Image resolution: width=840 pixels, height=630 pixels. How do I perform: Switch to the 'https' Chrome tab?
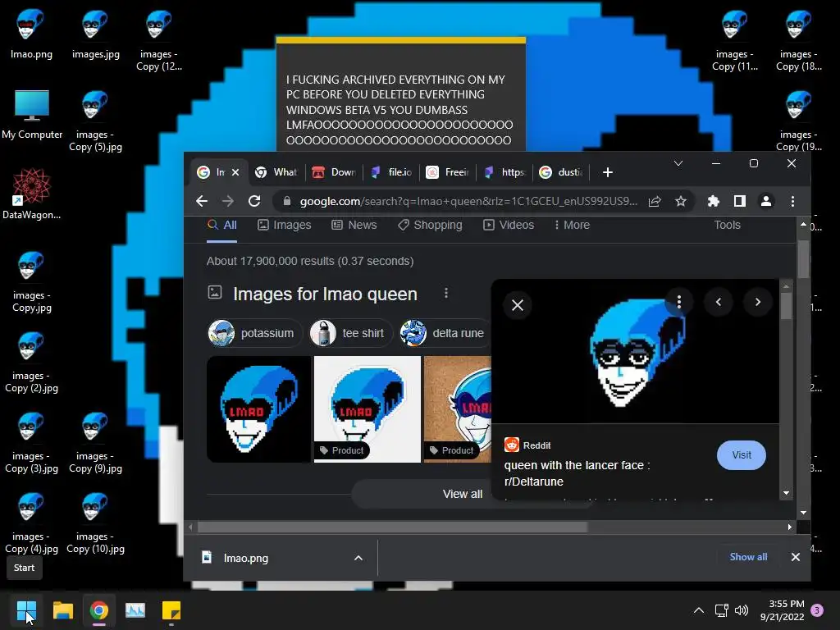pyautogui.click(x=505, y=172)
